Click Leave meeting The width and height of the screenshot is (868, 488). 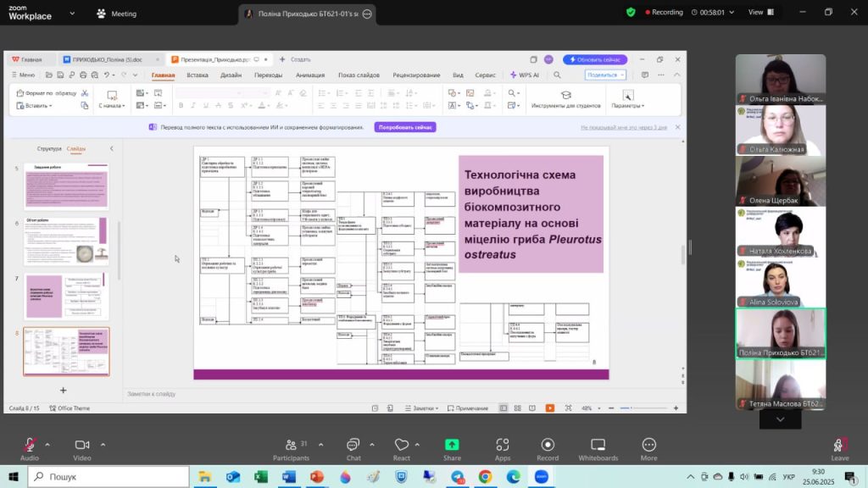[839, 449]
